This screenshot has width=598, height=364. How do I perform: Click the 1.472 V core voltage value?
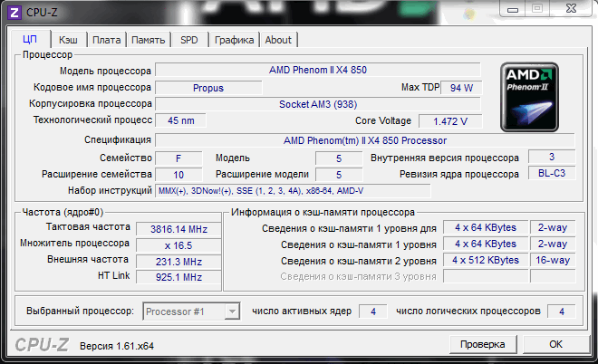tap(450, 121)
